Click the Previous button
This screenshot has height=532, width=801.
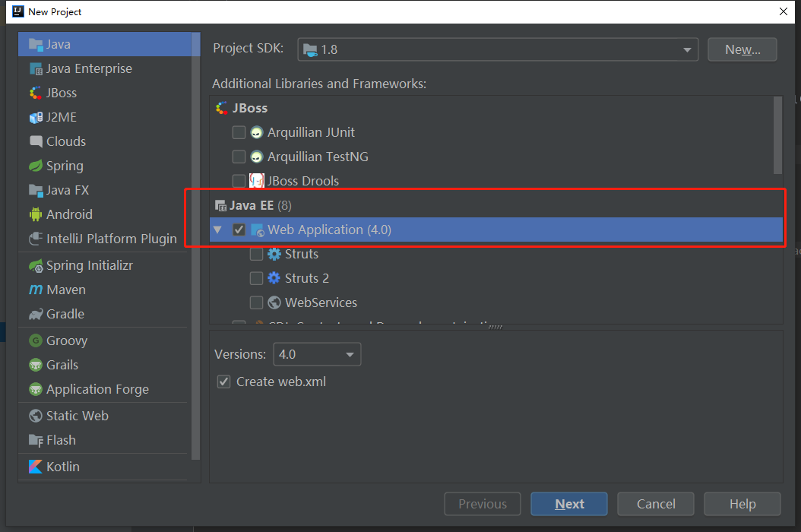483,504
